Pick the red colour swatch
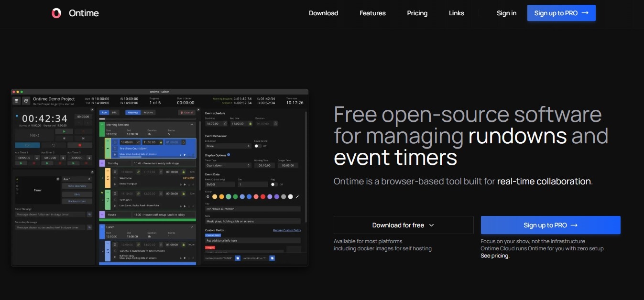 click(263, 196)
